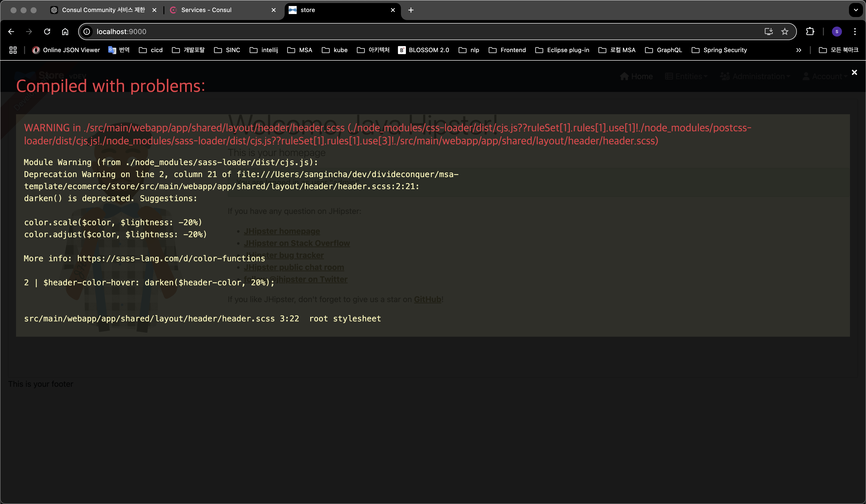Click the install app icon in address bar

pyautogui.click(x=769, y=32)
